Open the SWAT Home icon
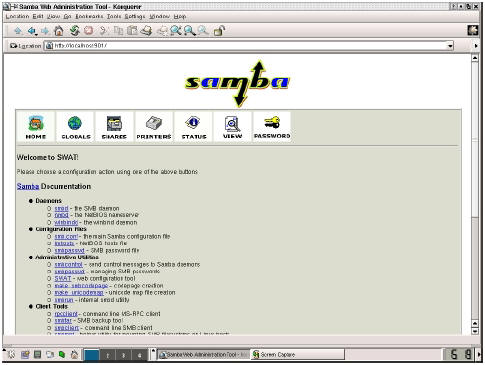 click(x=36, y=127)
